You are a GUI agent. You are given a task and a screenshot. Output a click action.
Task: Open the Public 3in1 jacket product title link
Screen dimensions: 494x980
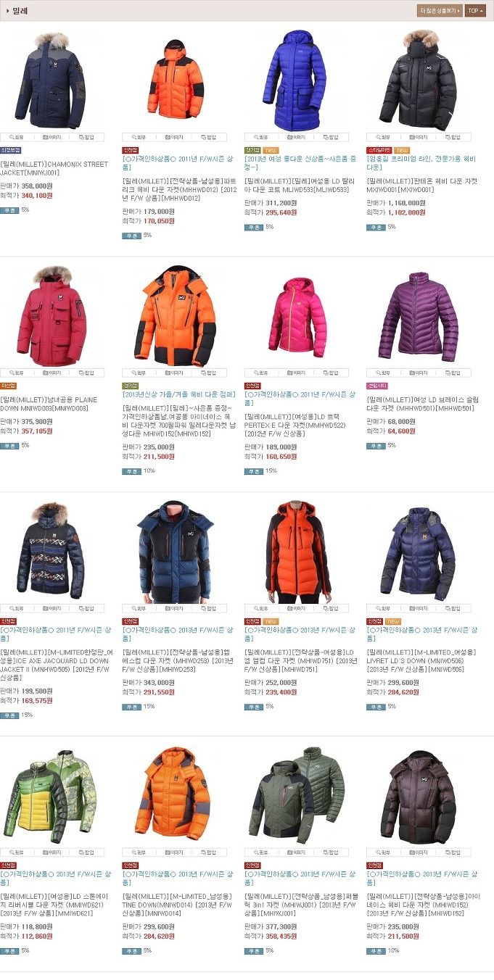pyautogui.click(x=300, y=905)
